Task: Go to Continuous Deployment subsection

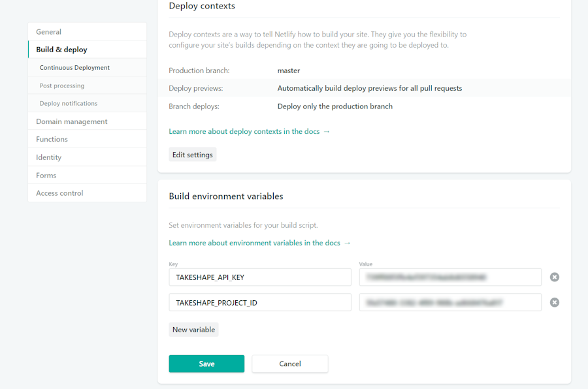Action: [x=87, y=67]
